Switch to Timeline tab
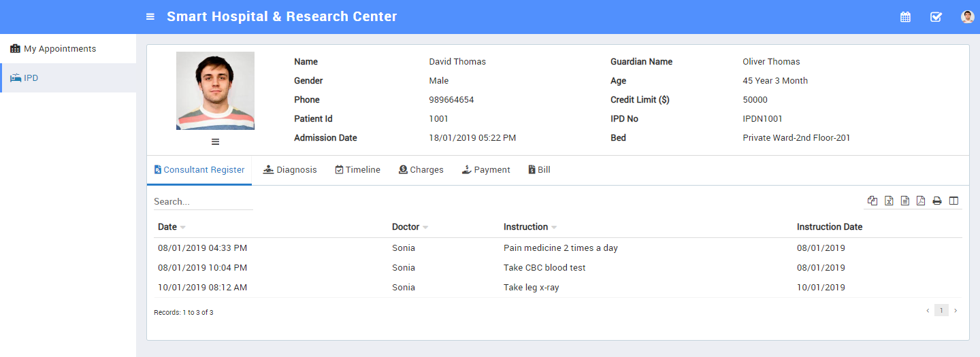Viewport: 980px width, 357px height. pyautogui.click(x=358, y=170)
